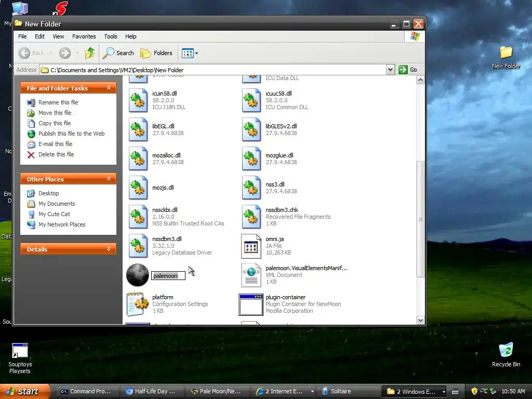Switch to Pale Moon taskbar button
The height and width of the screenshot is (399, 532).
click(217, 391)
